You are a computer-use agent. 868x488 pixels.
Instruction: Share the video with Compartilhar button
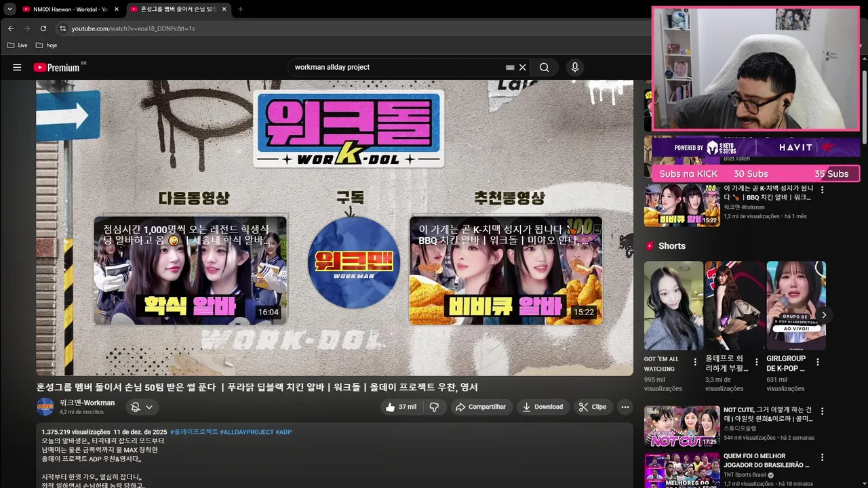pyautogui.click(x=481, y=407)
